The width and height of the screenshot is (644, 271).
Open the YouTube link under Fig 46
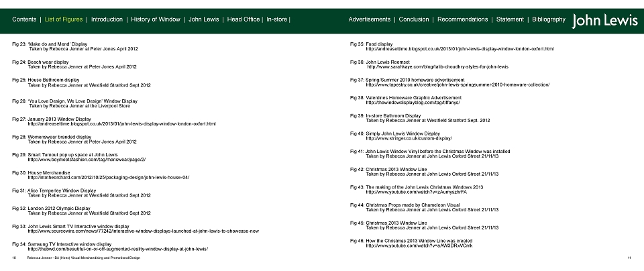(419, 246)
